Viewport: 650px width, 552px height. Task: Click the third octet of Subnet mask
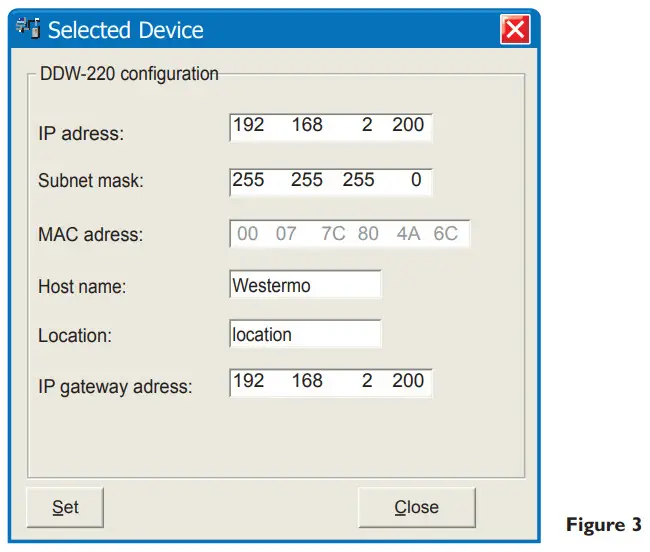[358, 181]
